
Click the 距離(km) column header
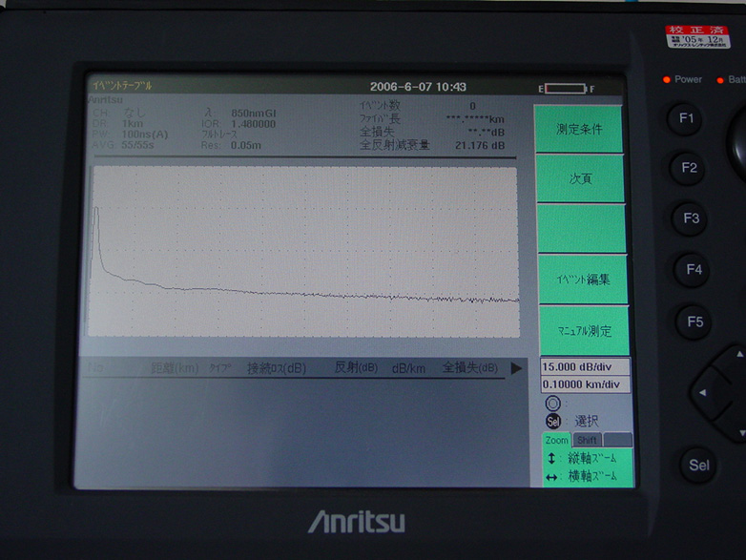pos(175,368)
